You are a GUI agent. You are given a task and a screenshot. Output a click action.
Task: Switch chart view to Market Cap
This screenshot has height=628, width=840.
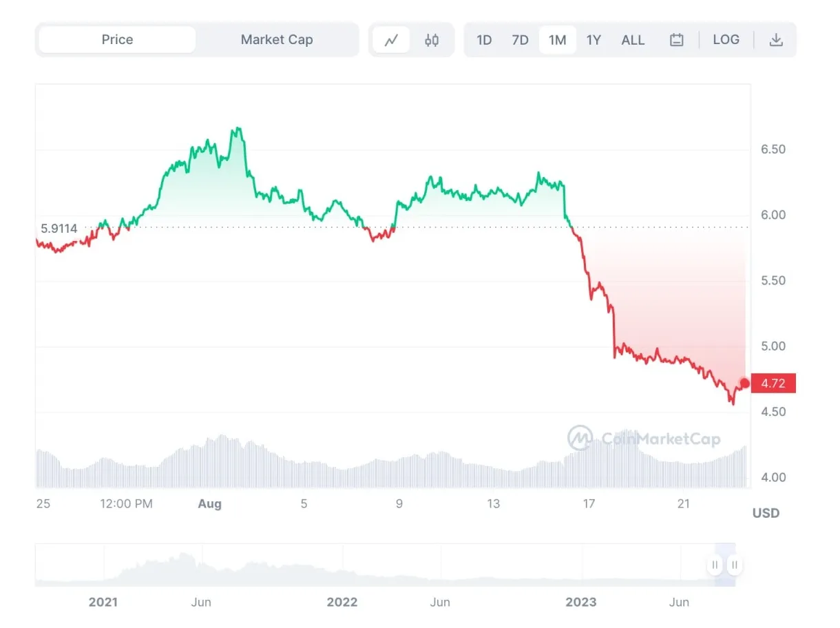click(x=277, y=39)
